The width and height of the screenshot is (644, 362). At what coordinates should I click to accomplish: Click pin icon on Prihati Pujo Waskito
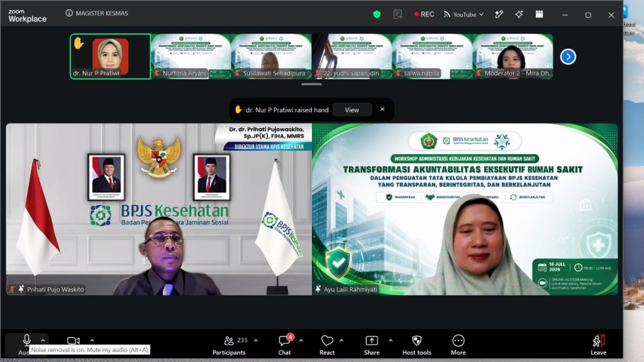(x=21, y=289)
